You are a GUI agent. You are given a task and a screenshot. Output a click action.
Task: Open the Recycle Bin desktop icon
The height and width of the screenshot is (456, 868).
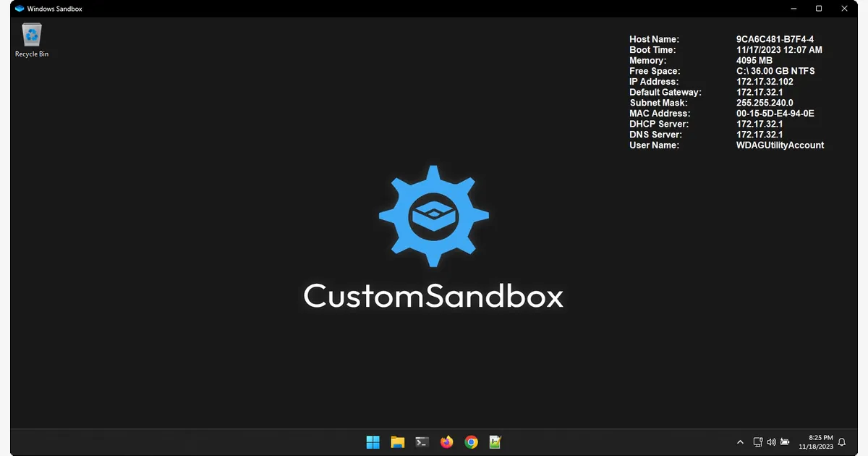pos(32,41)
